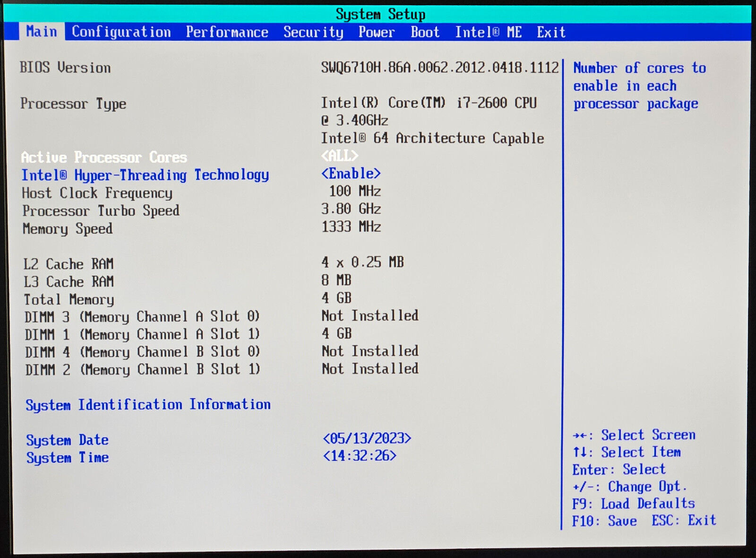Image resolution: width=756 pixels, height=558 pixels.
Task: Open the Performance tab
Action: 227,32
